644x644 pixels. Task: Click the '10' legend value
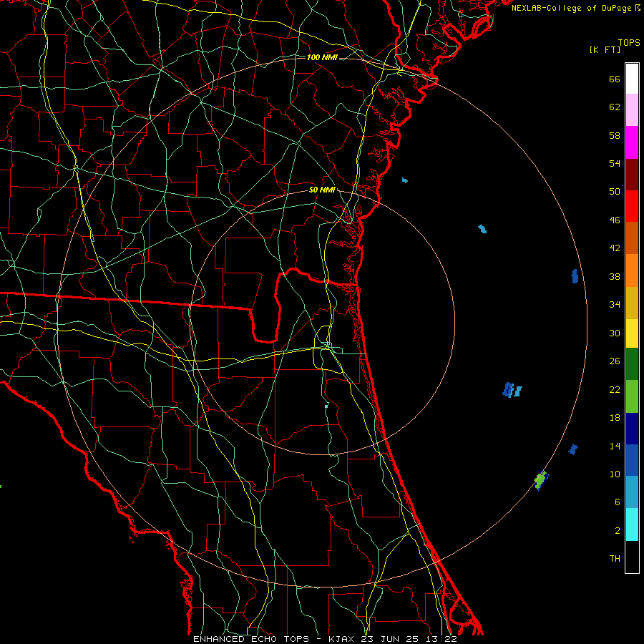tap(615, 474)
